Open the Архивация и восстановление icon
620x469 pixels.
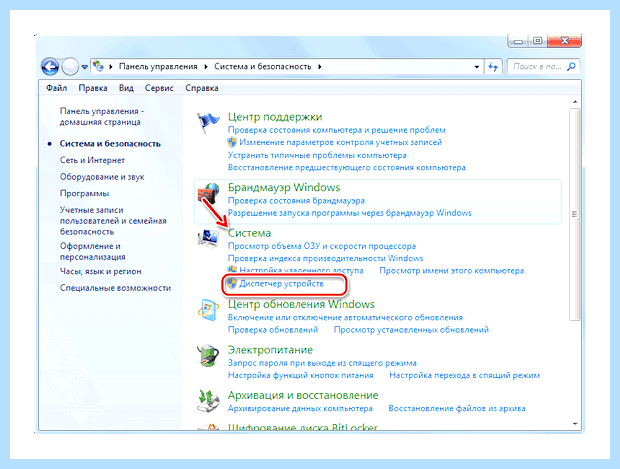208,400
